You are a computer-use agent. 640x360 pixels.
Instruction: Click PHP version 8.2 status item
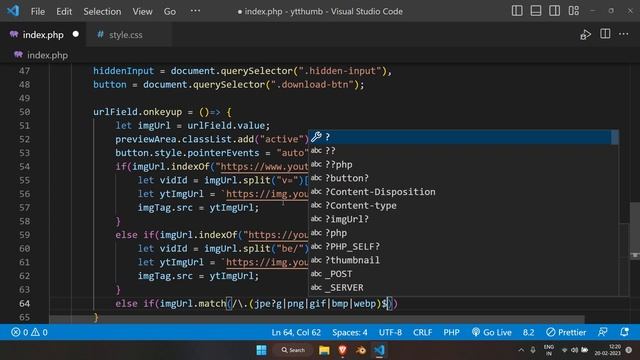[529, 332]
